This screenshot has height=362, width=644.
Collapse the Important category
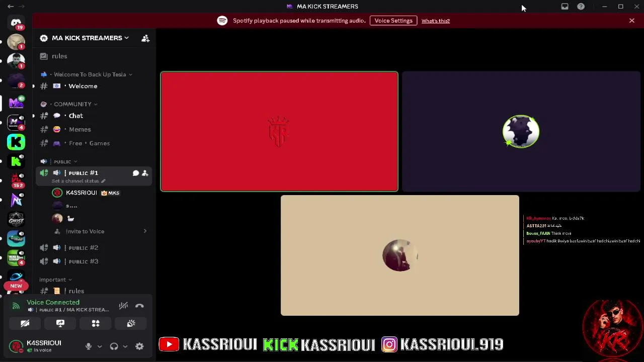(x=56, y=280)
